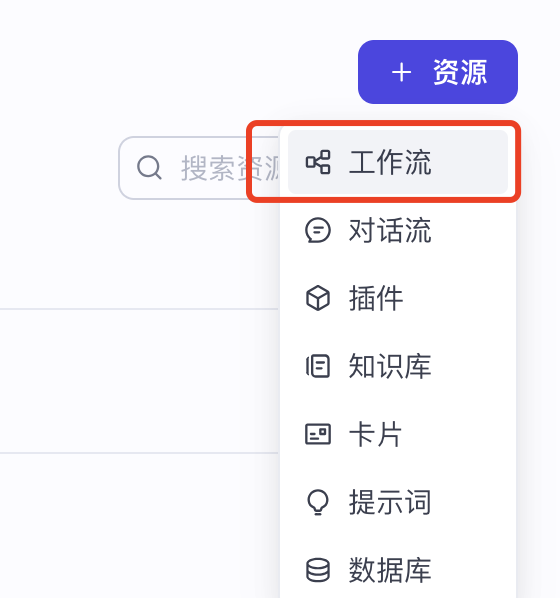560x598 pixels.
Task: Click the magnifier icon in search box
Action: click(149, 167)
